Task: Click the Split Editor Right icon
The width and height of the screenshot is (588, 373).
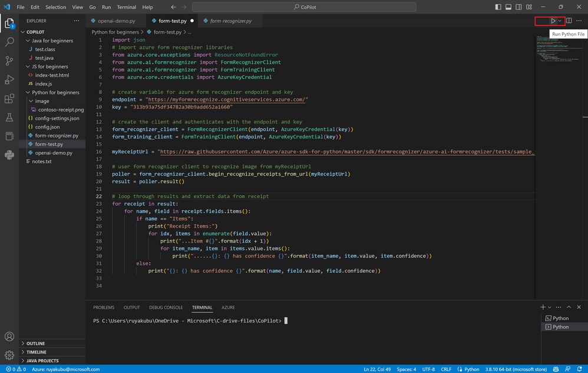Action: pyautogui.click(x=569, y=21)
